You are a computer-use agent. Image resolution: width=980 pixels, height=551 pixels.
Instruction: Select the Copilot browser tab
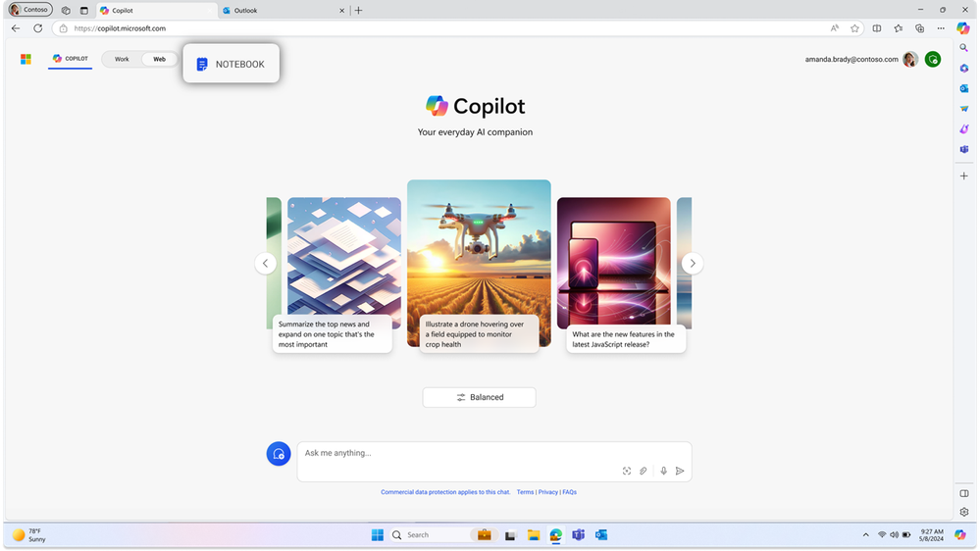[156, 11]
